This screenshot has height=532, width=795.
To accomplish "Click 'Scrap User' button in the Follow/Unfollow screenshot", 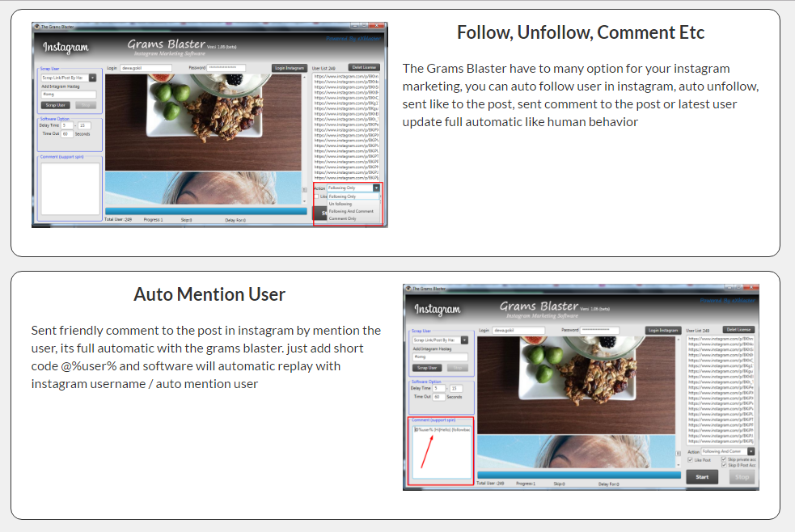I will coord(55,105).
